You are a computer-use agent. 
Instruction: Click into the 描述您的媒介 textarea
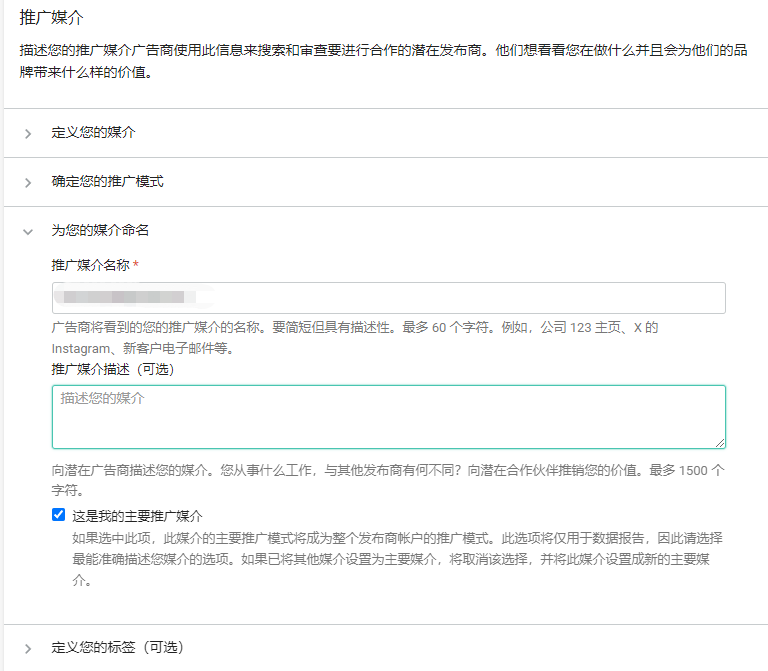tap(388, 417)
